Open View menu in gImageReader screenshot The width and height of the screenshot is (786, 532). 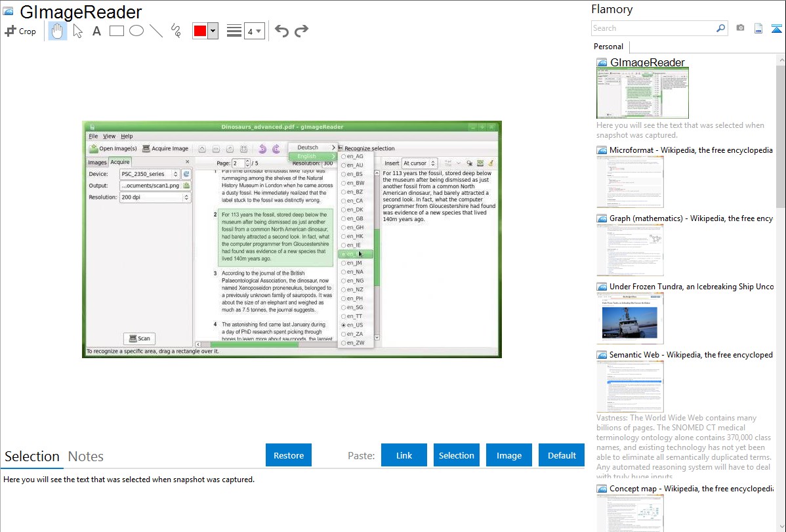[110, 136]
